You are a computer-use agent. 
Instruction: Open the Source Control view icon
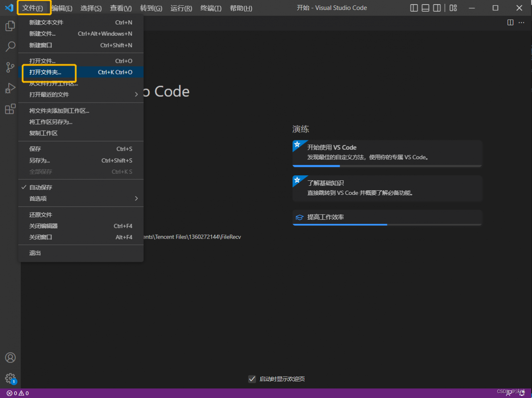coord(10,67)
